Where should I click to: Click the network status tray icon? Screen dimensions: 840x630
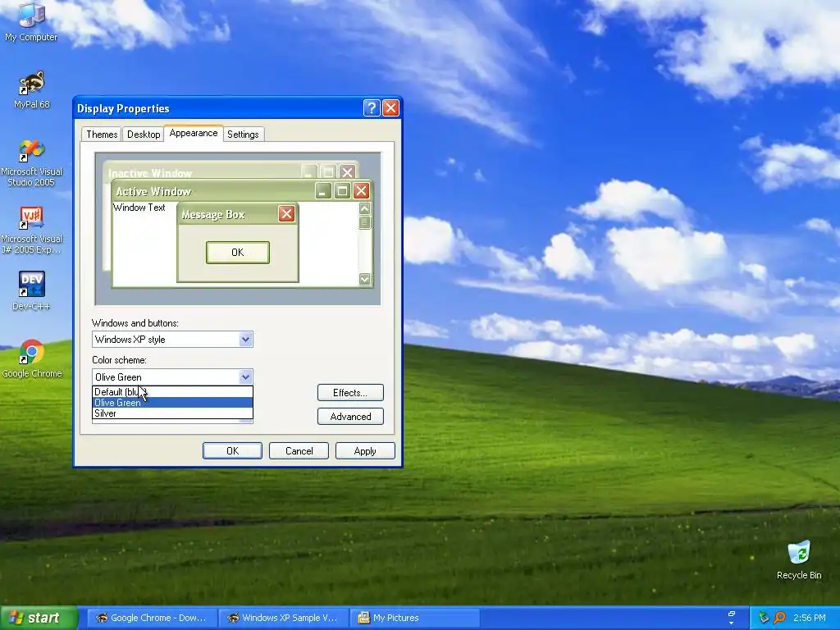[764, 618]
